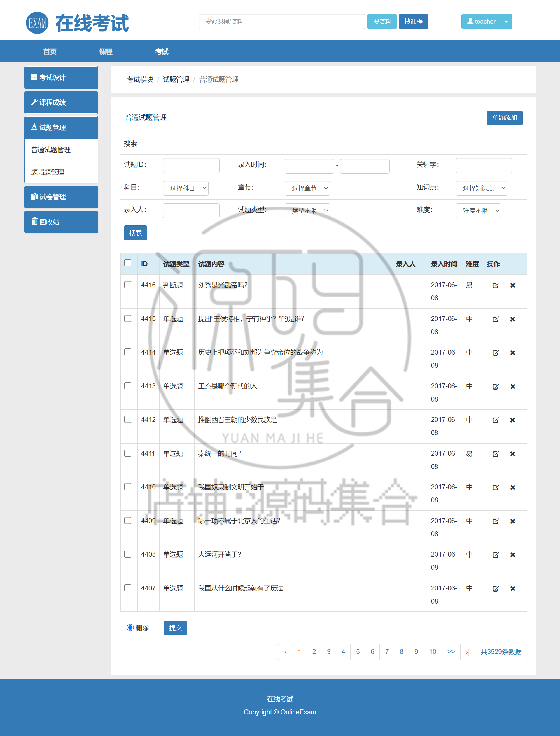Click the 单题添加 button
This screenshot has width=560, height=736.
pyautogui.click(x=505, y=118)
